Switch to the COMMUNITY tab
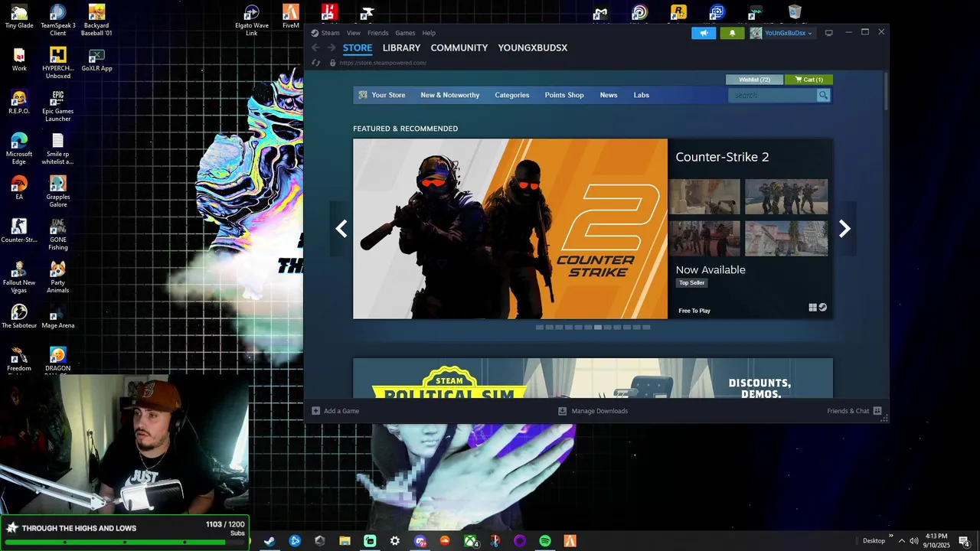The height and width of the screenshot is (551, 980). (459, 47)
